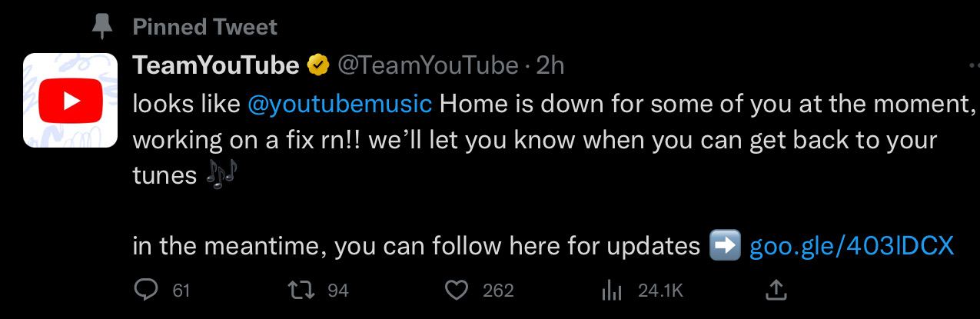The image size is (980, 319).
Task: Click the 61 replies count
Action: tap(181, 291)
